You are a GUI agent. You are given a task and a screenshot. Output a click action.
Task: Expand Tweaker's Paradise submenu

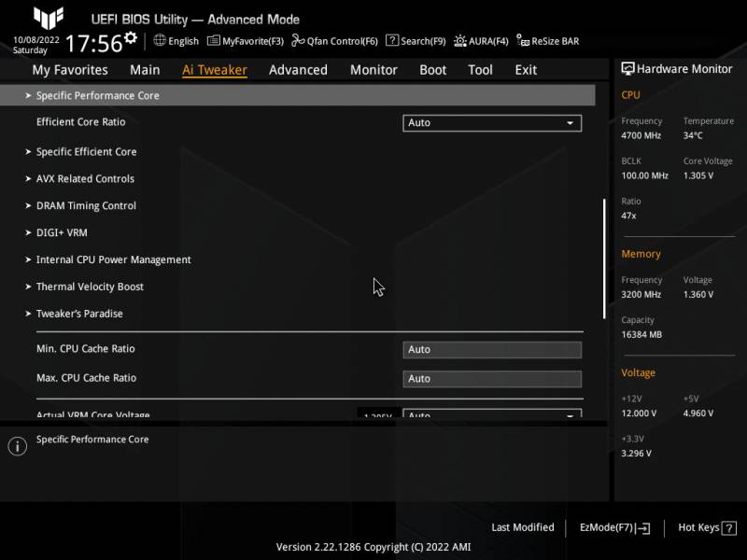pos(79,314)
